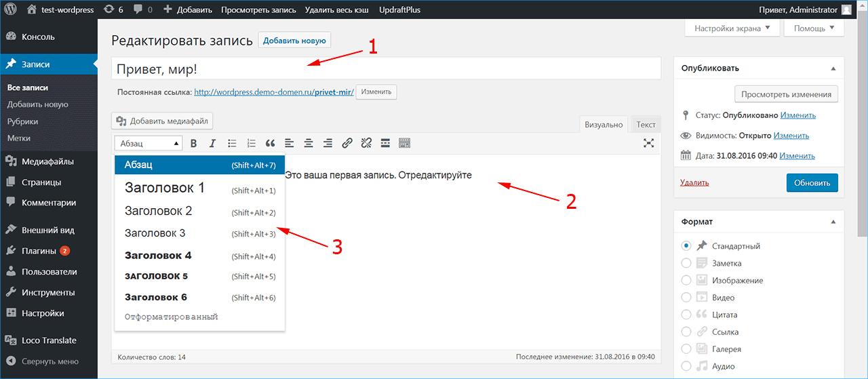Open Плагины in the sidebar
This screenshot has height=379, width=868.
coord(39,251)
